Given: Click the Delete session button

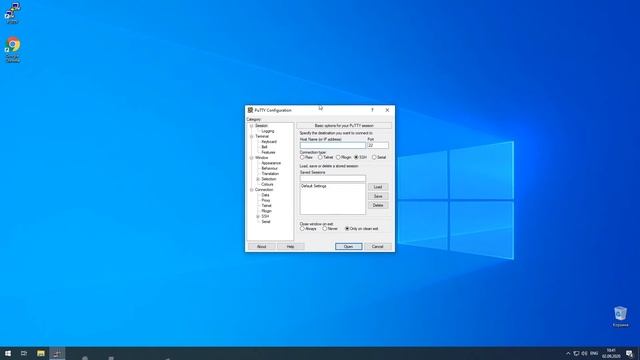Looking at the screenshot, I should tap(378, 205).
